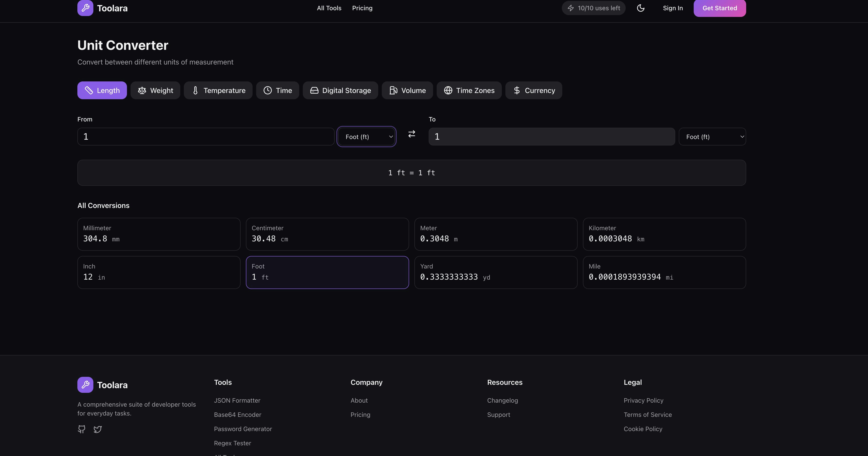Screen dimensions: 868x456
Task: Click the footer Toolara wrench logo
Action: 85,385
